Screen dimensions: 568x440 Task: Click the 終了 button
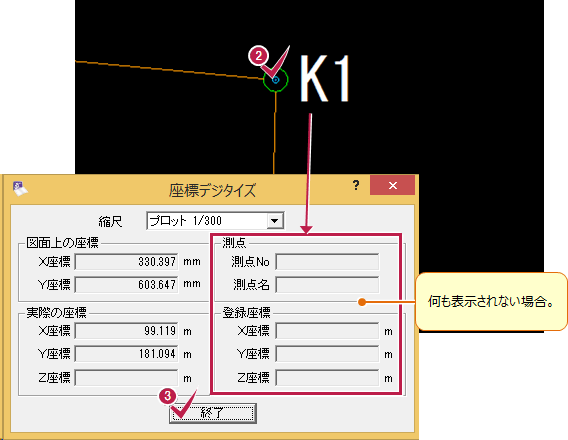point(213,413)
